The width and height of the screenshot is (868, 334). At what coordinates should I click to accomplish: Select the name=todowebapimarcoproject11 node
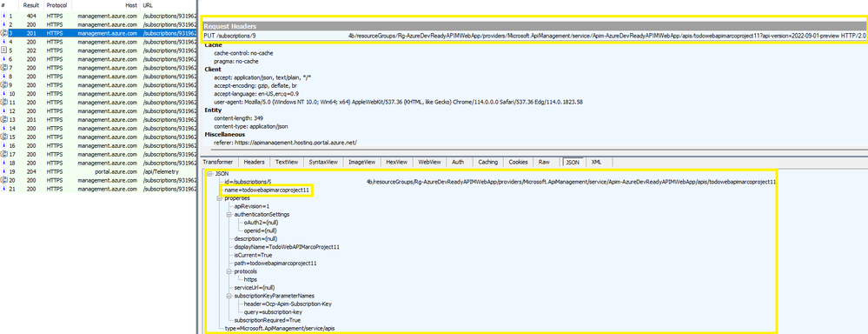[266, 190]
